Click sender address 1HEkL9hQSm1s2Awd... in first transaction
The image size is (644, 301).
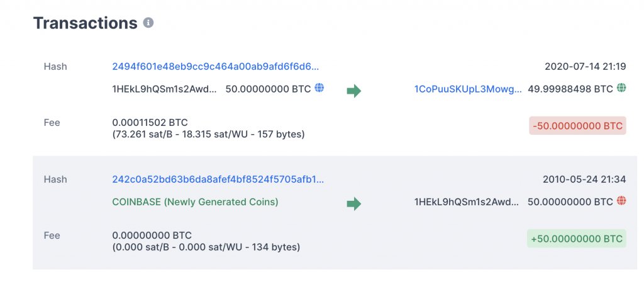(165, 89)
